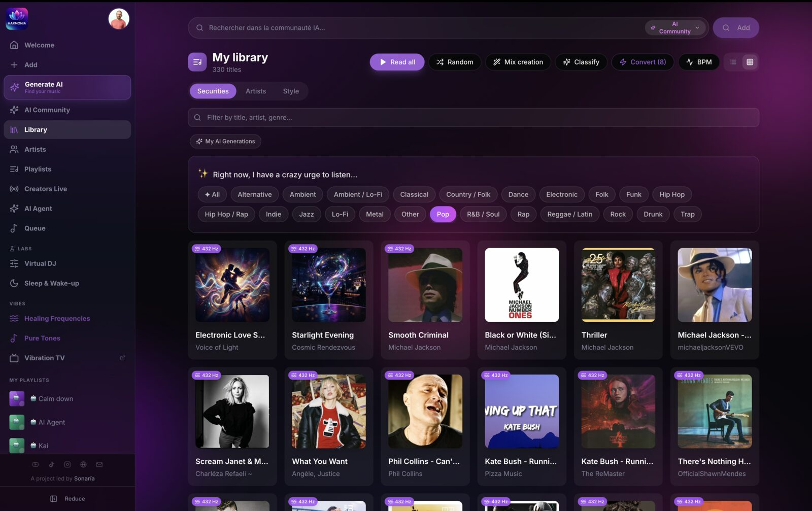Click the My library playlist icon
This screenshot has height=511, width=812.
point(197,62)
